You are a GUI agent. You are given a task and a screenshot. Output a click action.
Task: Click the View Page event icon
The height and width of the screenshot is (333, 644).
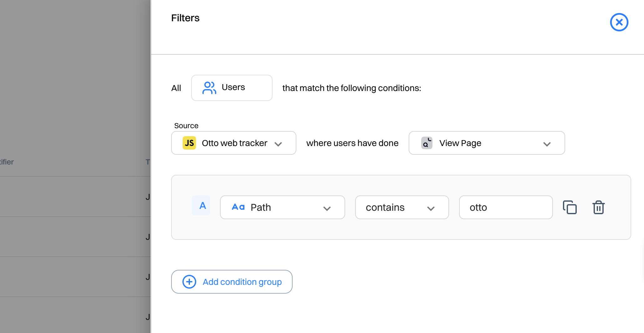pos(427,143)
